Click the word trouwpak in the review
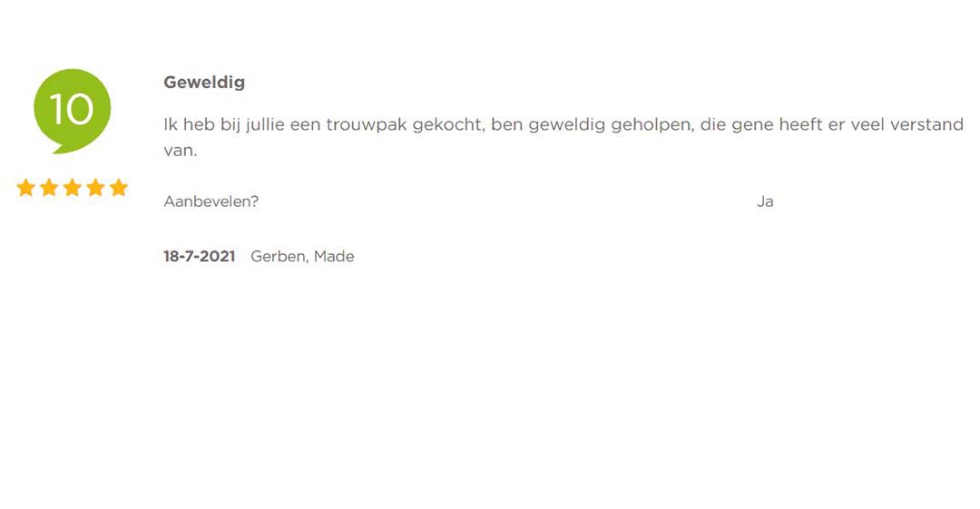The height and width of the screenshot is (509, 980). click(x=367, y=125)
